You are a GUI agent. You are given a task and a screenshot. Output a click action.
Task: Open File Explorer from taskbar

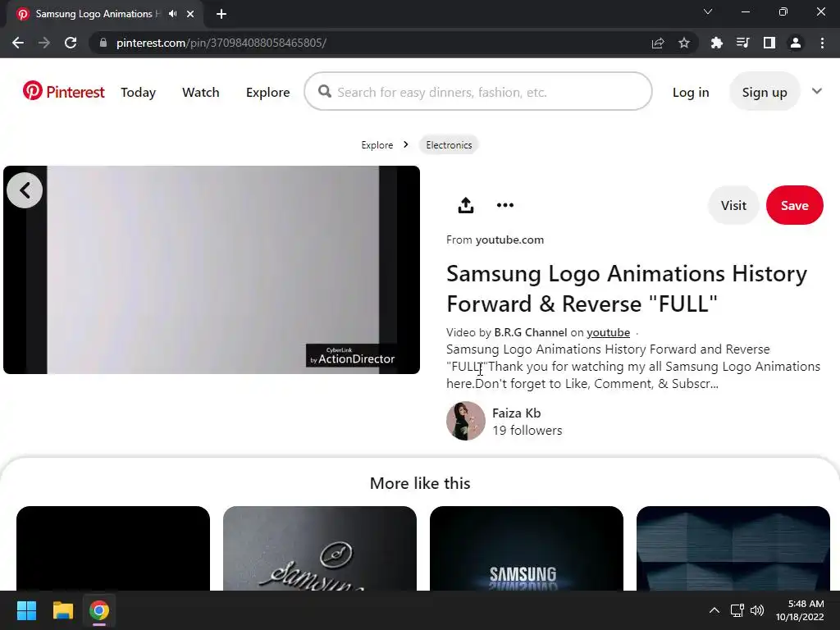coord(62,610)
